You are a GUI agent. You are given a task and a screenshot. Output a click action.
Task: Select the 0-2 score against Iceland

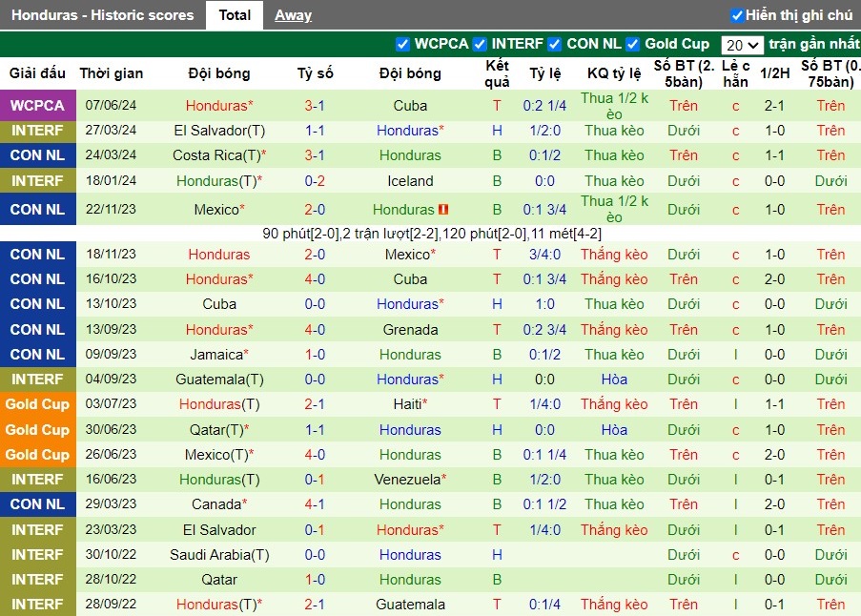coord(315,180)
